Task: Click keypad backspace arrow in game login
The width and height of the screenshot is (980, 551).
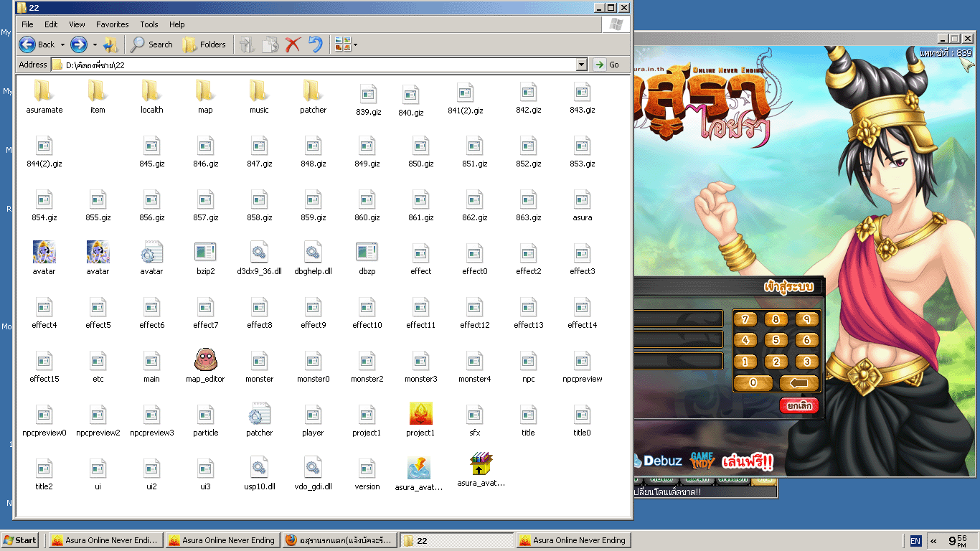Action: [799, 383]
